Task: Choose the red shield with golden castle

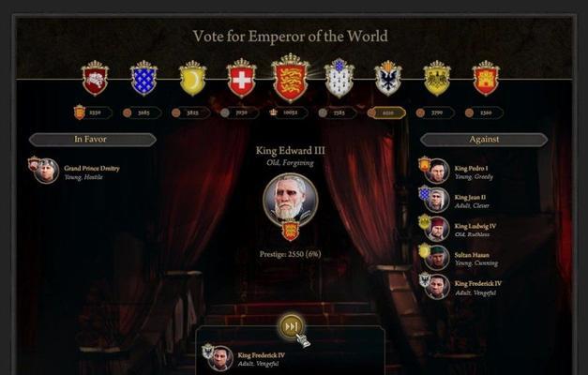Action: click(x=486, y=78)
